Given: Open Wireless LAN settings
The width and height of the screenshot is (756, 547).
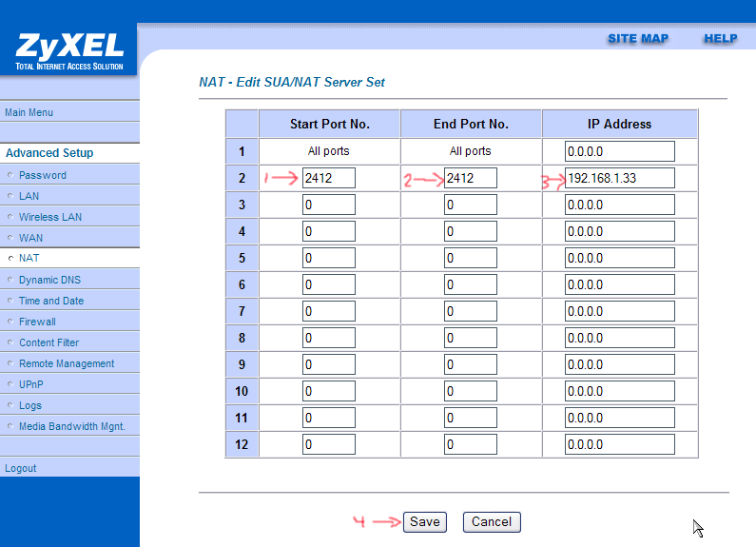Looking at the screenshot, I should (x=50, y=217).
